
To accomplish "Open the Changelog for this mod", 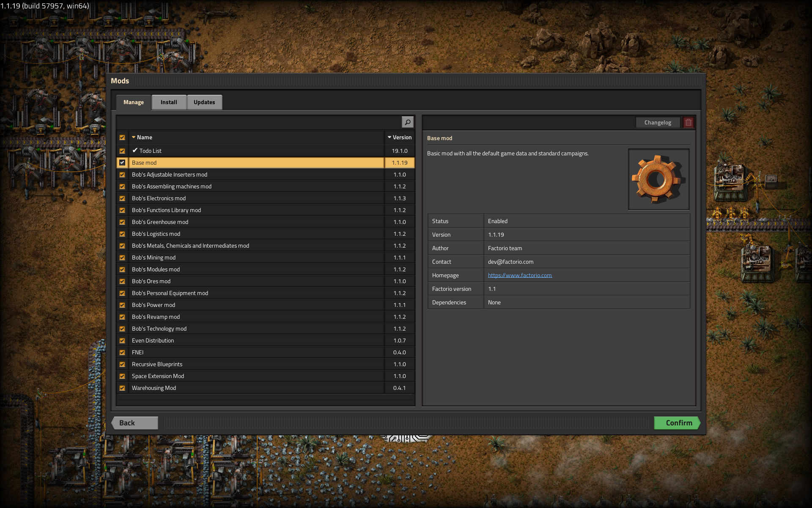I will click(657, 123).
